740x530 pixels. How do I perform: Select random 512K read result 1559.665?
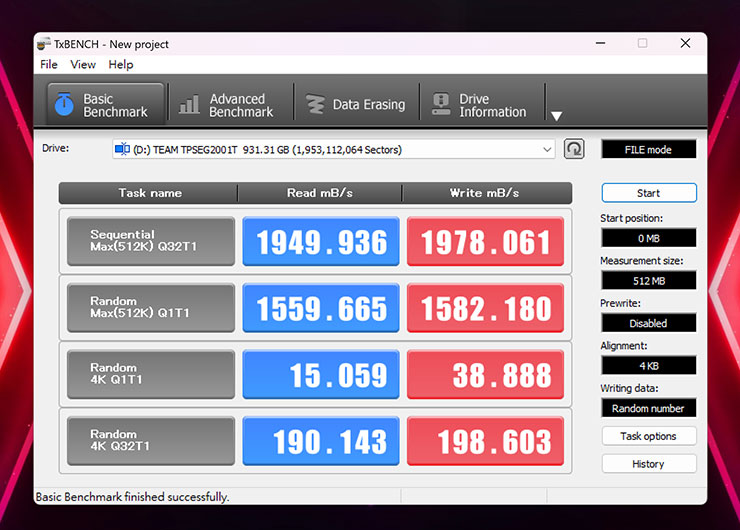(x=321, y=308)
